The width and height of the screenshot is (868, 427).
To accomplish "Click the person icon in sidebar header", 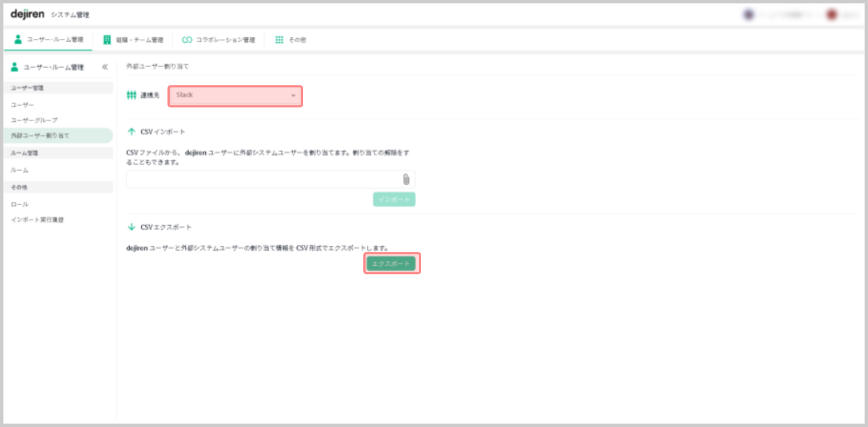I will [x=14, y=67].
